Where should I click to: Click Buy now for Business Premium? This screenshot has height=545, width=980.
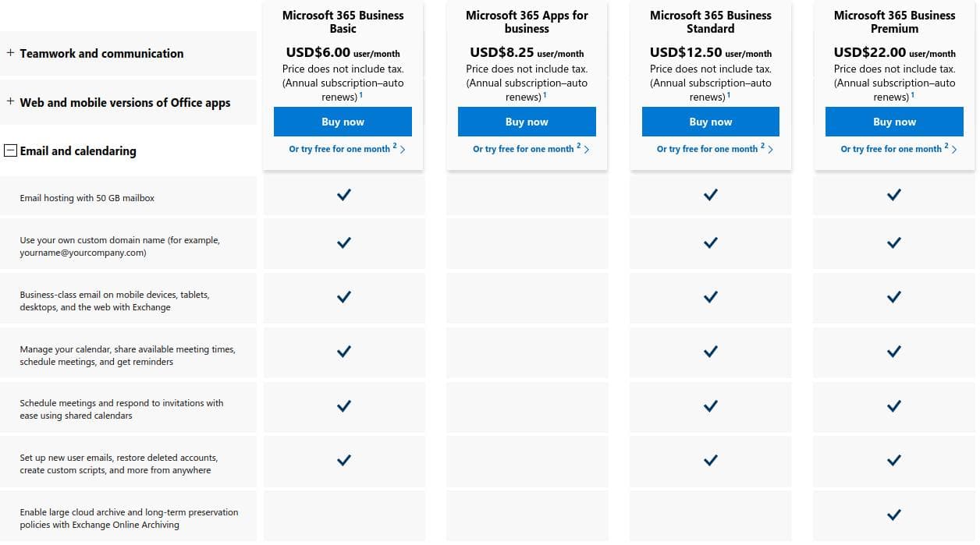894,122
